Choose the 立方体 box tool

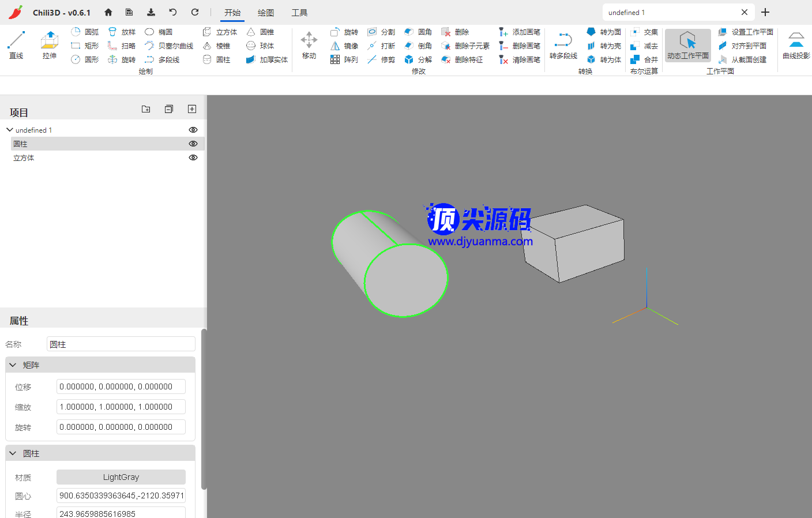point(220,32)
